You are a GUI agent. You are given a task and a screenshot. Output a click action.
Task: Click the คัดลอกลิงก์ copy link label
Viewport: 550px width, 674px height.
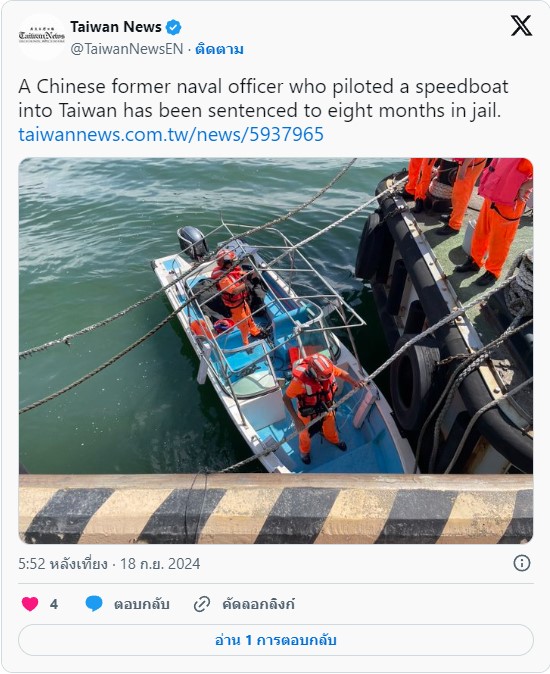(258, 604)
